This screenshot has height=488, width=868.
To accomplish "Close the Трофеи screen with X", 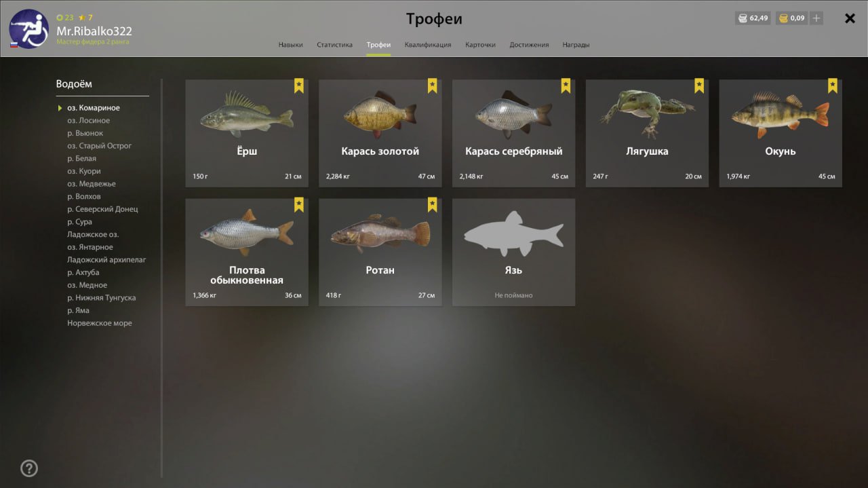I will point(850,18).
